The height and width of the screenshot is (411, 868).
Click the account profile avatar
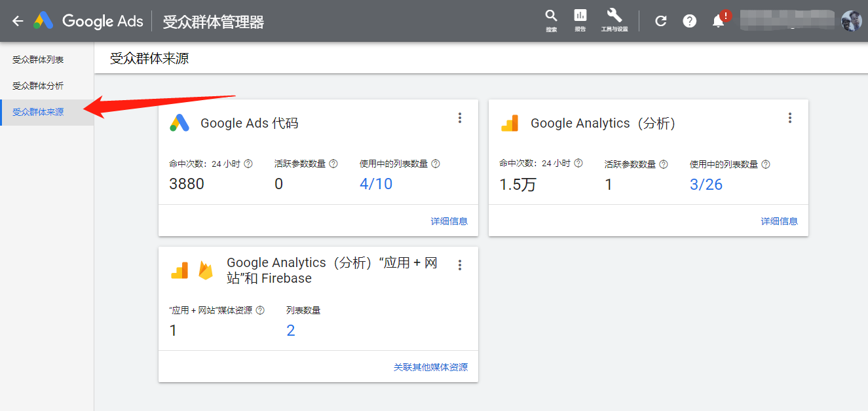pyautogui.click(x=852, y=20)
